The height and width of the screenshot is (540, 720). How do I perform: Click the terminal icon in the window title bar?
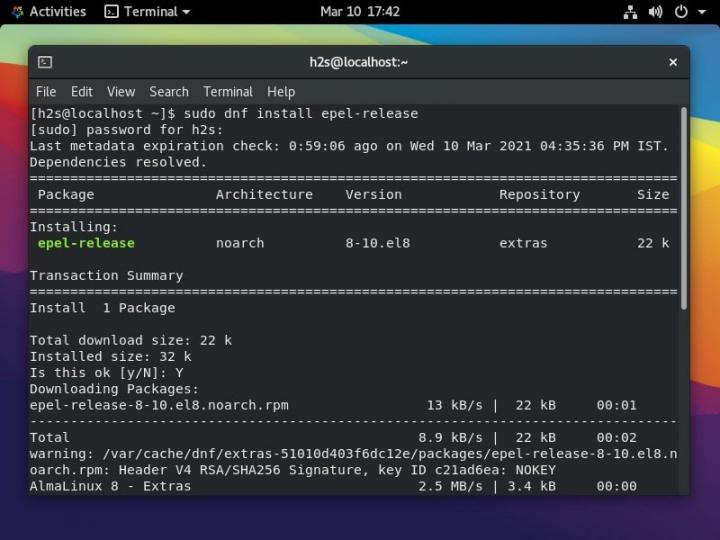click(45, 62)
